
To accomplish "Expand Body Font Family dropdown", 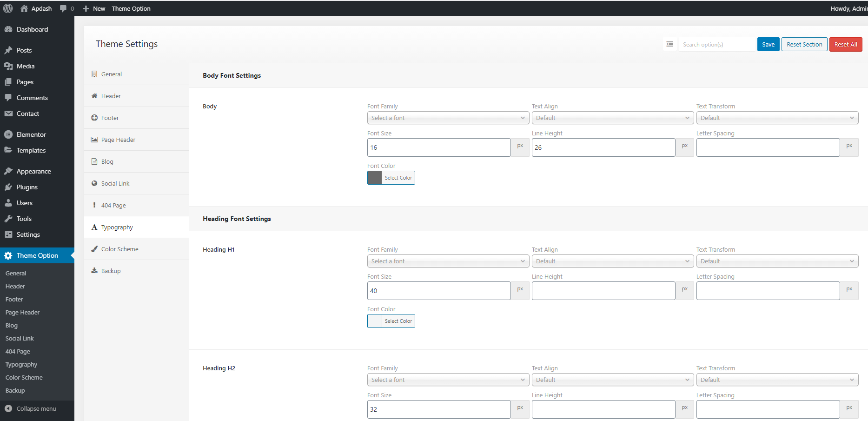I will pyautogui.click(x=448, y=118).
